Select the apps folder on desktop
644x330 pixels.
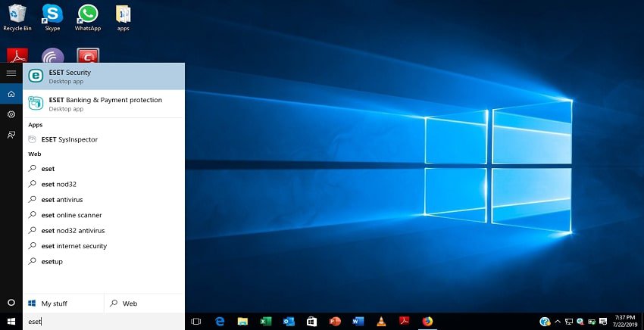(123, 17)
